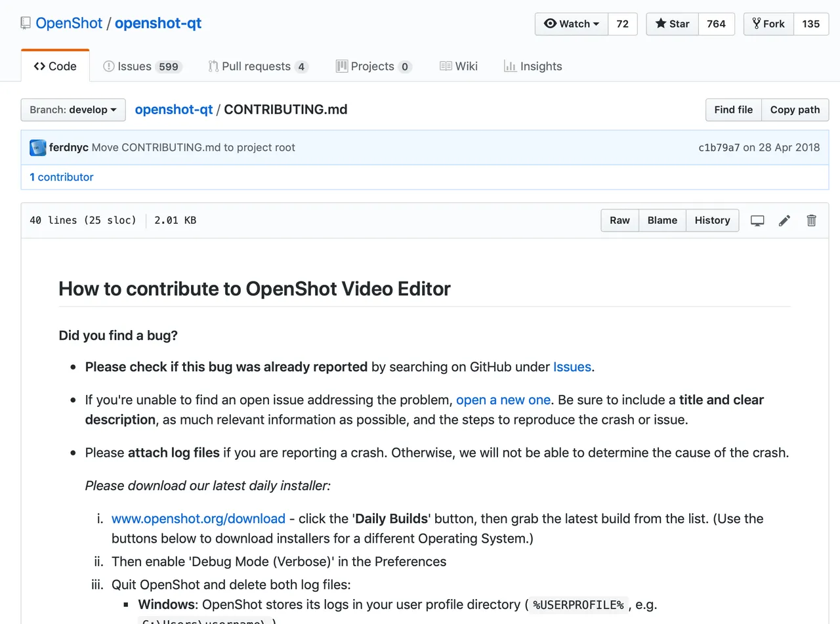Screen dimensions: 840x624
Task: Click the openshot-qt breadcrumb link
Action: (174, 110)
